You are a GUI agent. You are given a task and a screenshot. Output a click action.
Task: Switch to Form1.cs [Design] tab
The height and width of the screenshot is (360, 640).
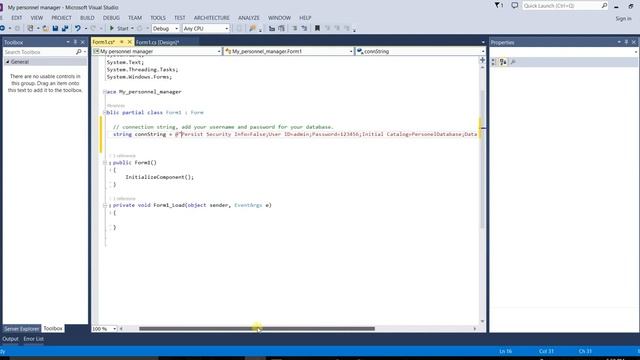[x=158, y=42]
